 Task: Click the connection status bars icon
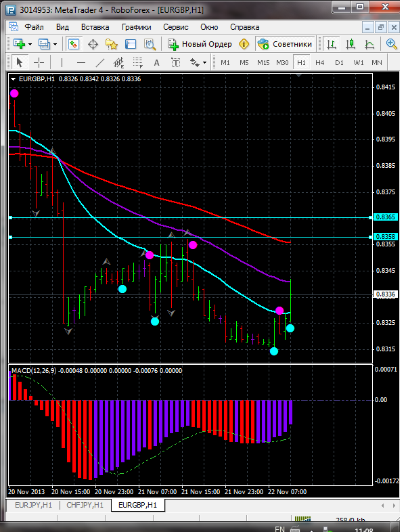(302, 519)
